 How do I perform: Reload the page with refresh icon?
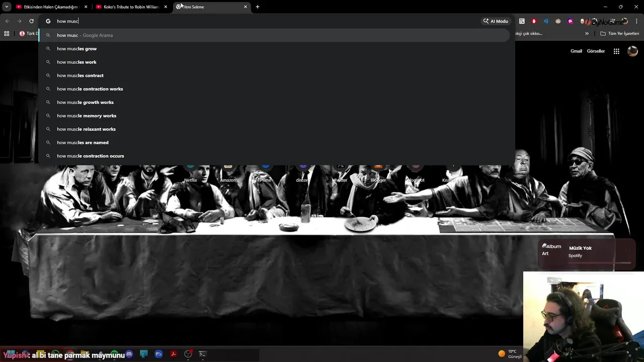31,21
